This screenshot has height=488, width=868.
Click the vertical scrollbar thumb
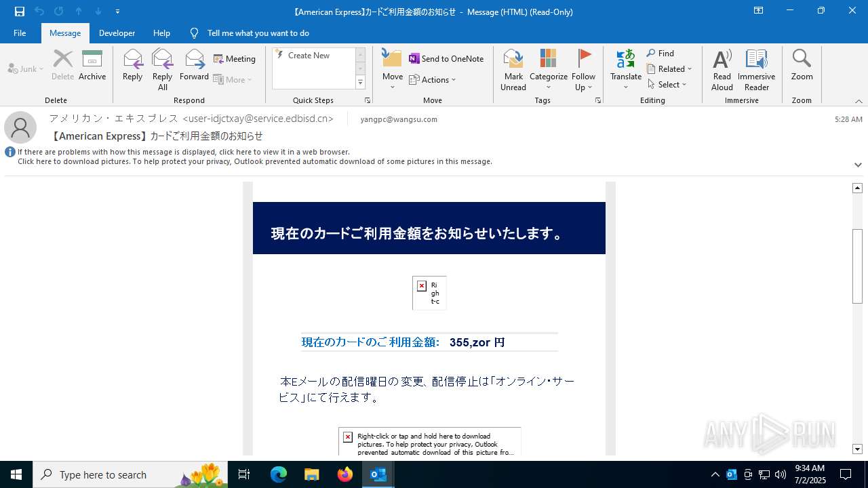point(857,266)
